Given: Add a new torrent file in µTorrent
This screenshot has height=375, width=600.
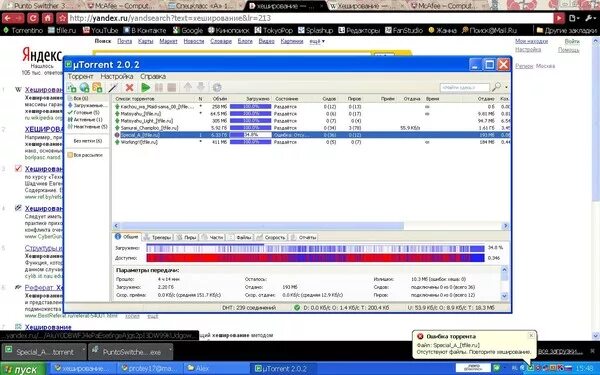Looking at the screenshot, I should pos(71,88).
